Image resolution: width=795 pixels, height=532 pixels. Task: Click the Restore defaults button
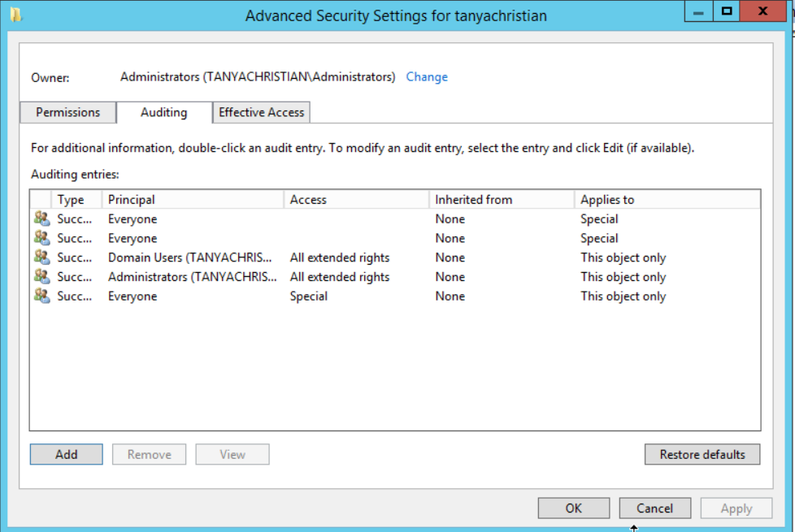point(702,454)
